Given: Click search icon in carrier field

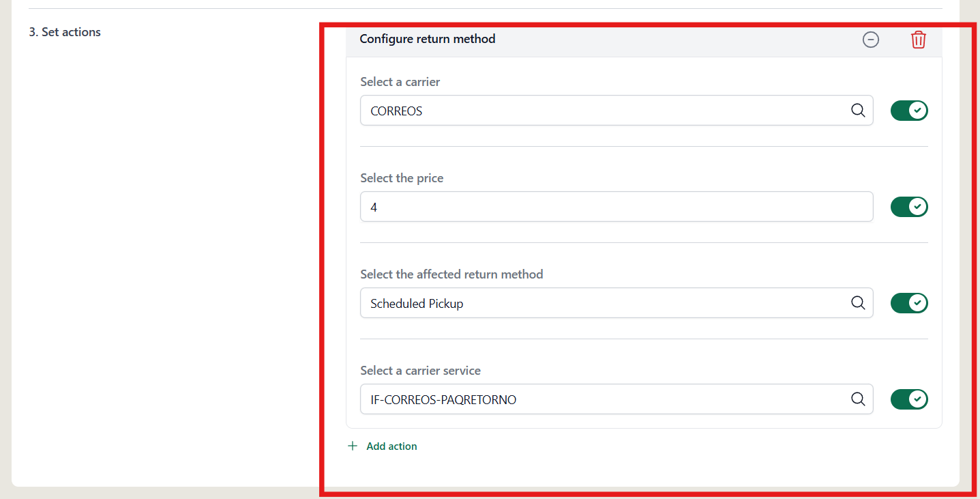Looking at the screenshot, I should pyautogui.click(x=858, y=111).
